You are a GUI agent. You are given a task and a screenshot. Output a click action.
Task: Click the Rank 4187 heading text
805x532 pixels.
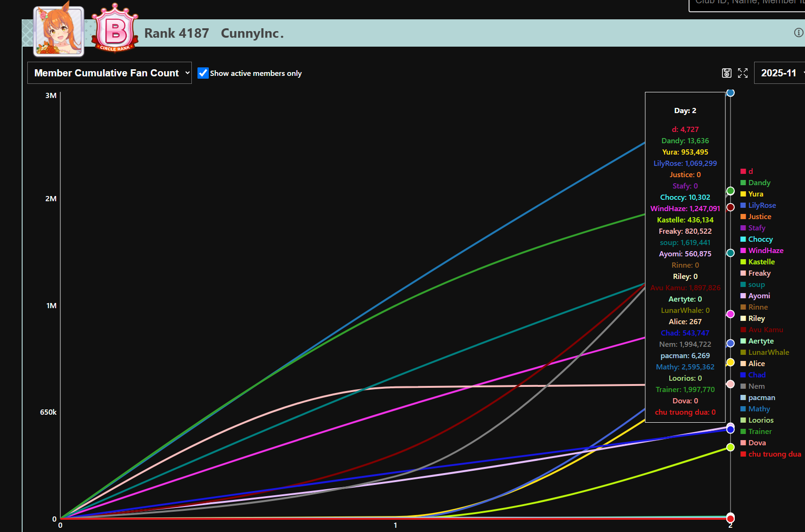(x=177, y=33)
